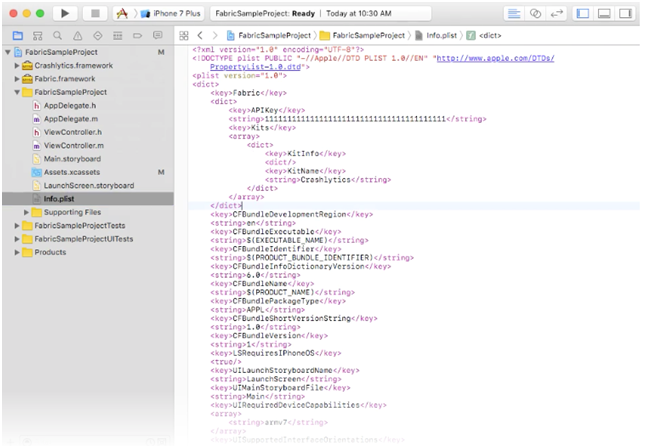The width and height of the screenshot is (646, 448).
Task: Open the related items grid menu
Action: point(184,35)
